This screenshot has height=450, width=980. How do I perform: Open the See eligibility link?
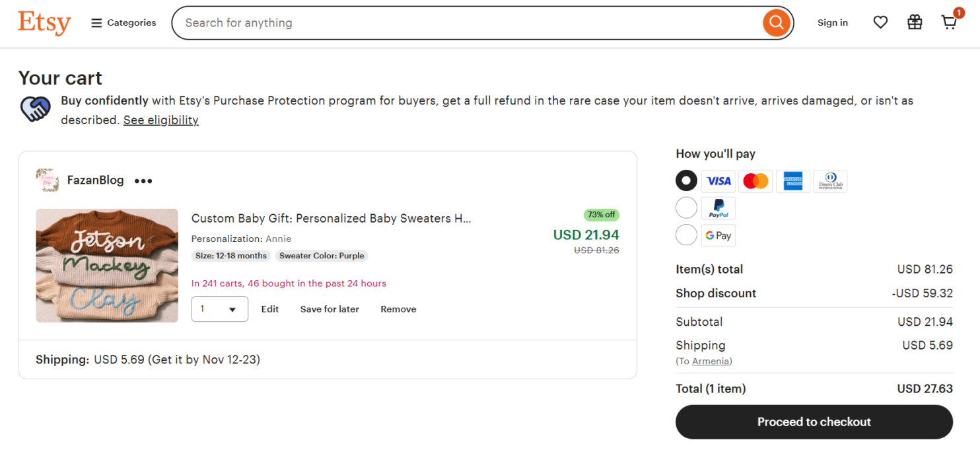(160, 120)
